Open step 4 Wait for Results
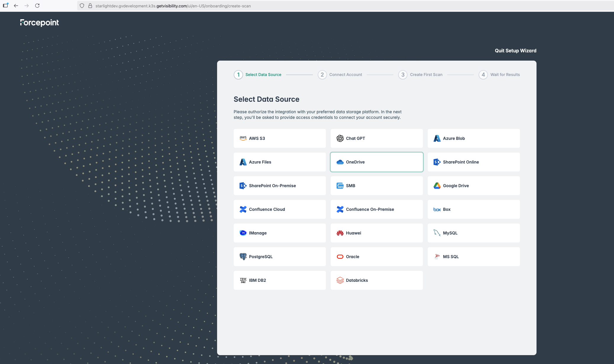Image resolution: width=614 pixels, height=364 pixels. 499,75
